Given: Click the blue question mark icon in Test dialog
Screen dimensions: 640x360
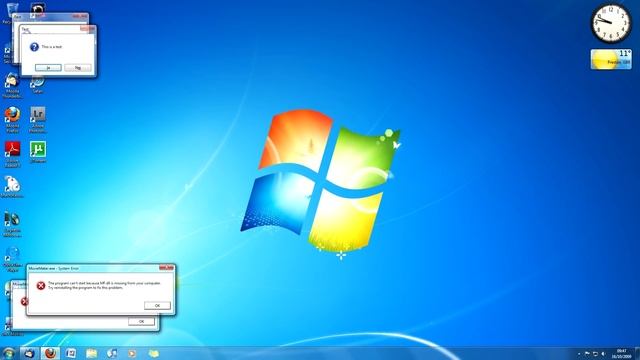Looking at the screenshot, I should coord(34,47).
